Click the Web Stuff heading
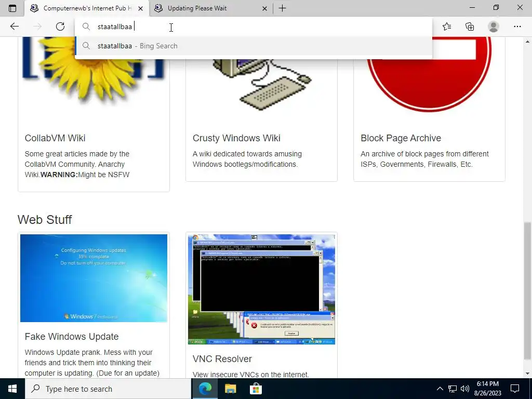Viewport: 532px width, 399px height. pyautogui.click(x=45, y=220)
